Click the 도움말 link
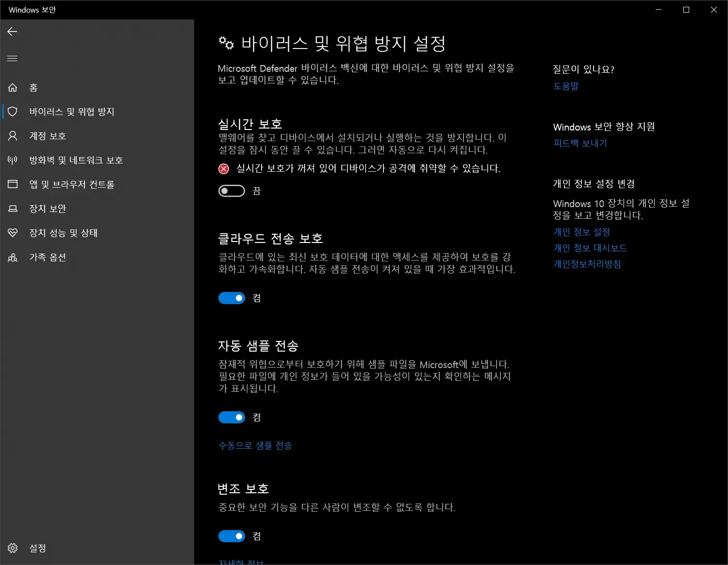728x565 pixels. (x=566, y=86)
